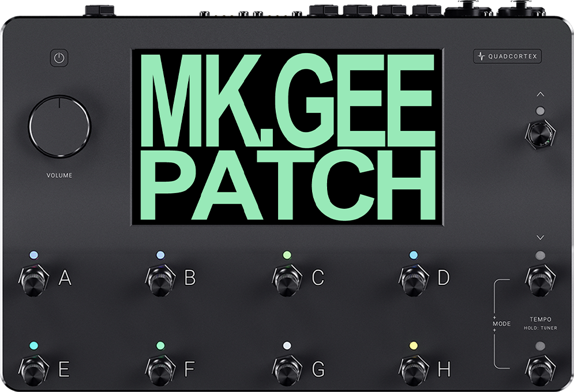Click the HOLD: TUNER label text
Viewport: 574px width, 392px height.
point(541,328)
